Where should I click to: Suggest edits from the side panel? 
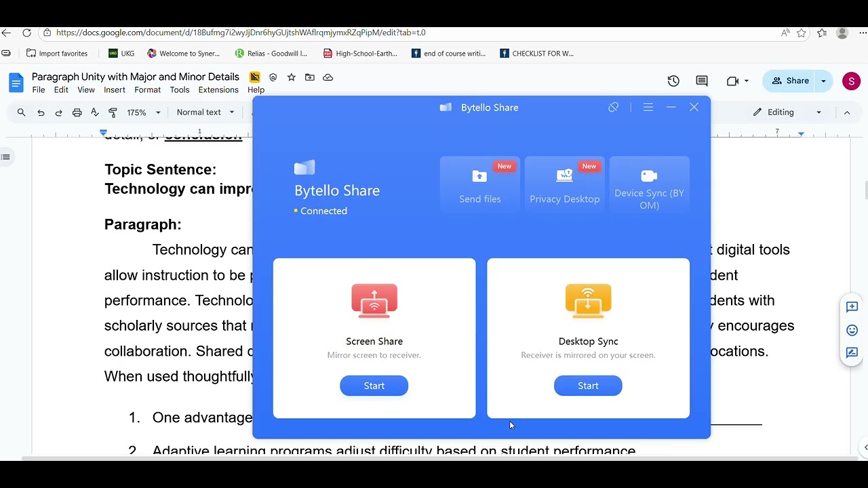[852, 353]
